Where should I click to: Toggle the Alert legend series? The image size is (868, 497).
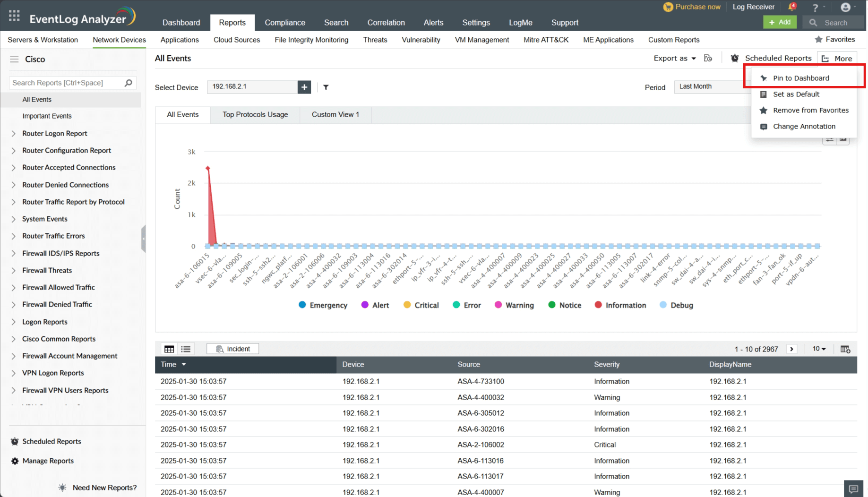pos(375,305)
